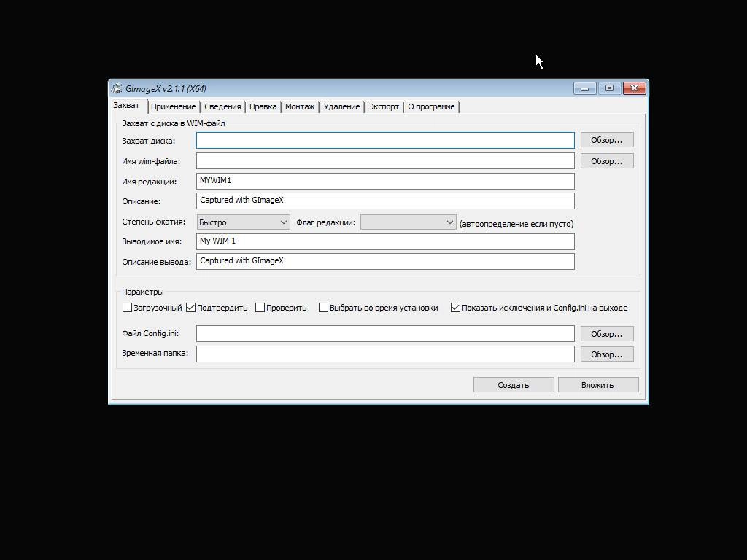
Task: Click the Выводимое имя field with My WIM 1
Action: tap(385, 241)
